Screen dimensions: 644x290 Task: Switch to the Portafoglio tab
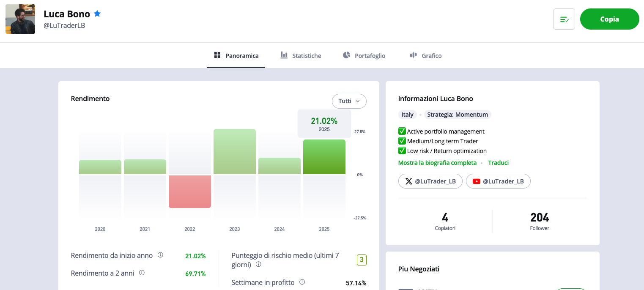364,55
